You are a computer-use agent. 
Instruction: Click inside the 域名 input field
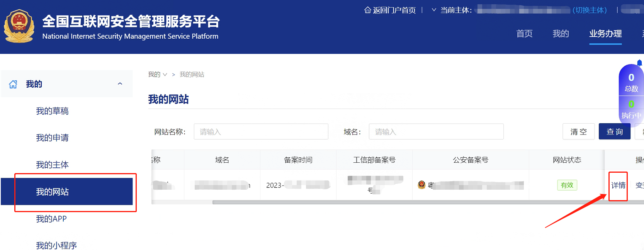coord(436,132)
